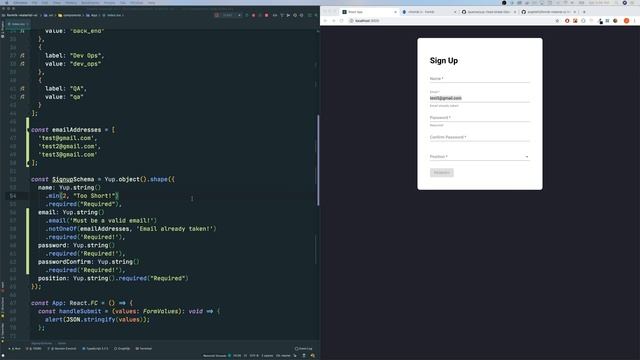Open a new browser tab with plus button
The image size is (640, 360).
(x=584, y=12)
